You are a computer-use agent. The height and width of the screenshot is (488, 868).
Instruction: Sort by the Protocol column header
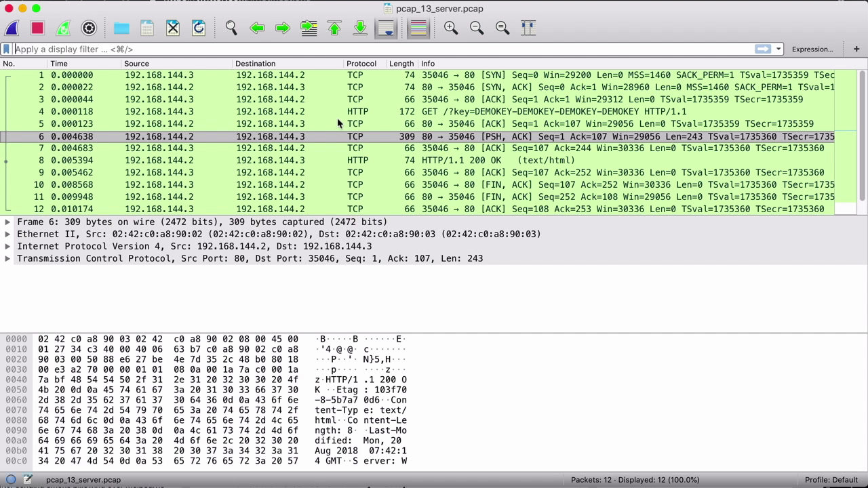[365, 64]
